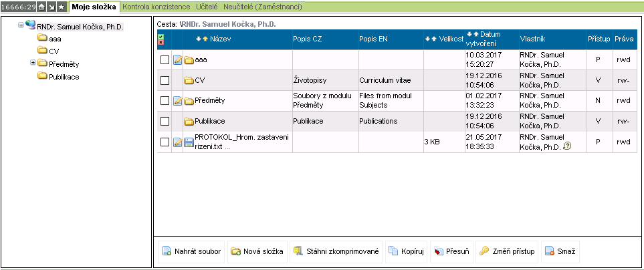Collapse the RNDr. Samuel Kočka root node

coord(21,25)
